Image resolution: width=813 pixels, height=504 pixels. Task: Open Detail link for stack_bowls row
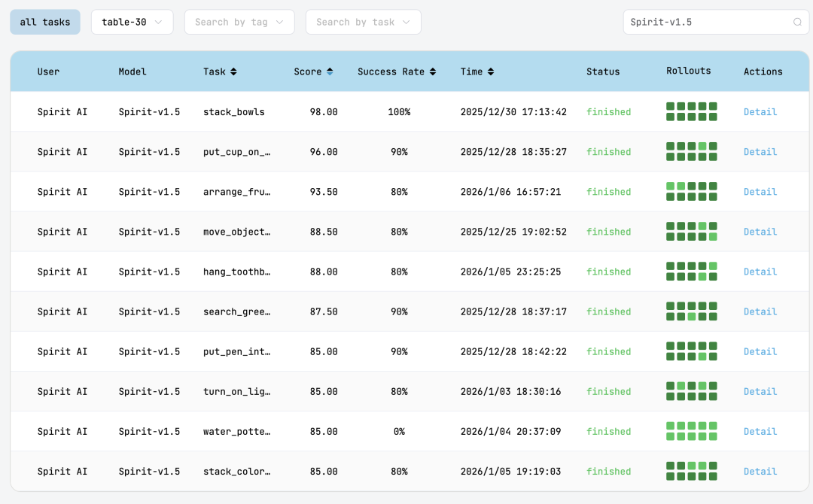(x=760, y=112)
